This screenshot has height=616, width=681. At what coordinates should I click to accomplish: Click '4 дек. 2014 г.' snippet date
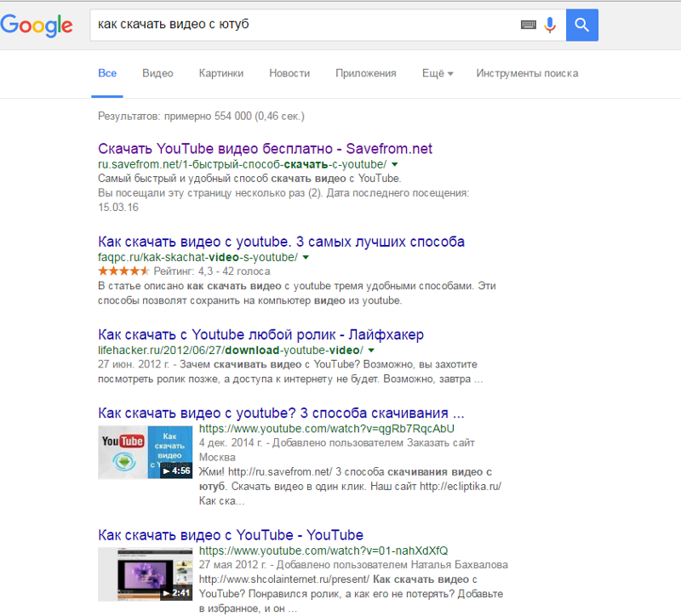pyautogui.click(x=232, y=442)
